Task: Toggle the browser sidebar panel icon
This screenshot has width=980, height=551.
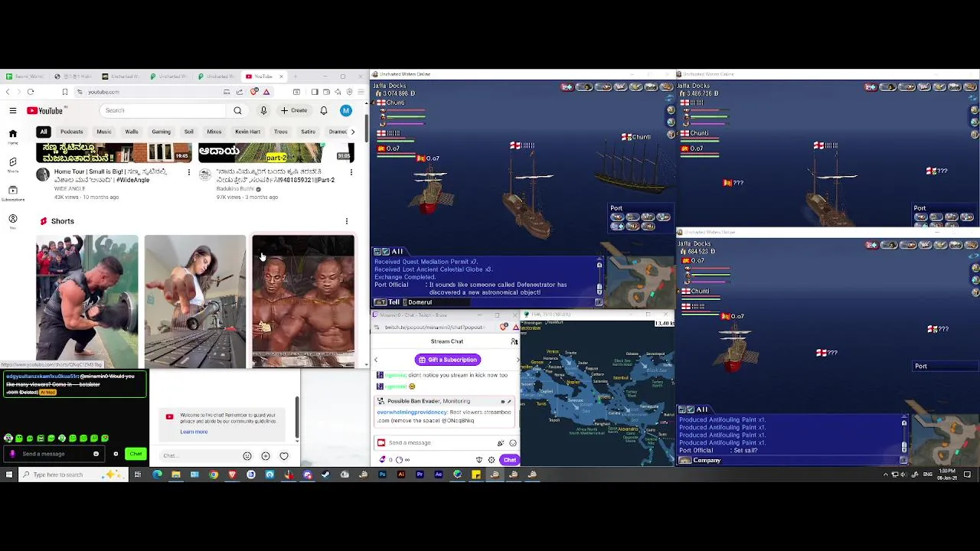Action: 315,92
